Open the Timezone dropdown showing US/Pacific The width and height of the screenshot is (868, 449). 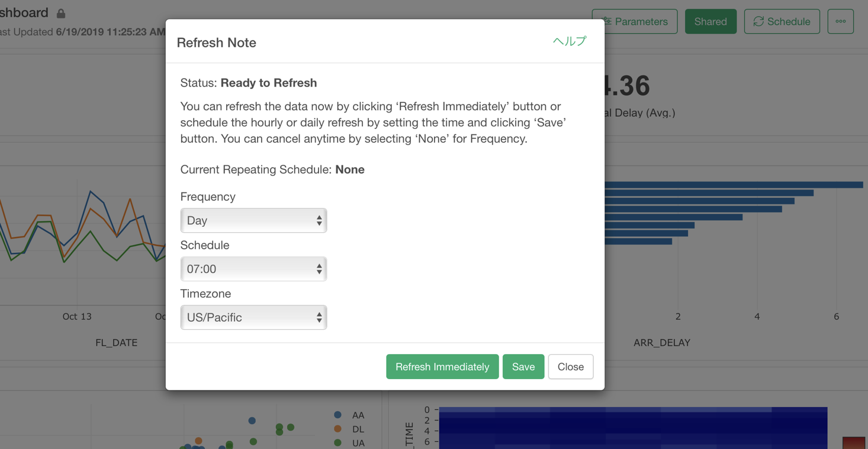(253, 317)
